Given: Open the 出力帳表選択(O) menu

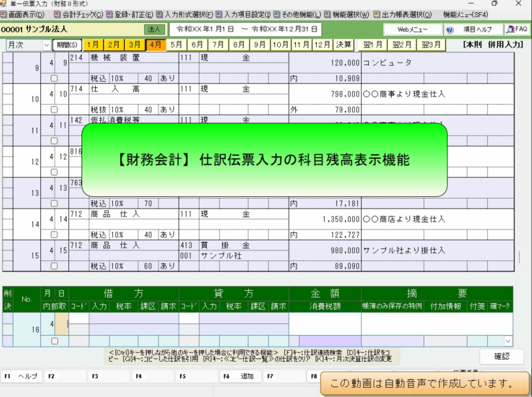Looking at the screenshot, I should point(403,14).
